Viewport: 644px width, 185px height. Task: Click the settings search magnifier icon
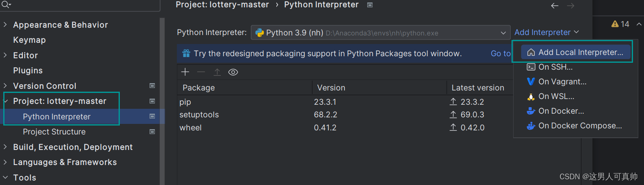[x=6, y=4]
